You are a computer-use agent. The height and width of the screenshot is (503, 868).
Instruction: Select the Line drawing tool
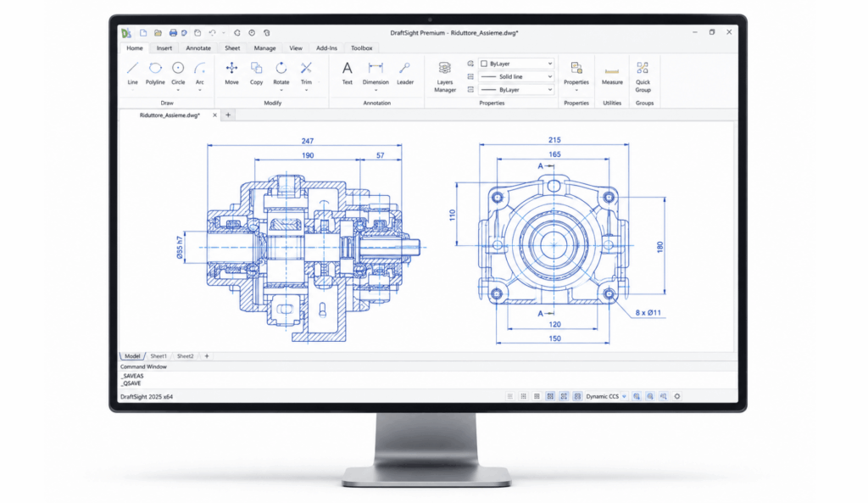[132, 73]
